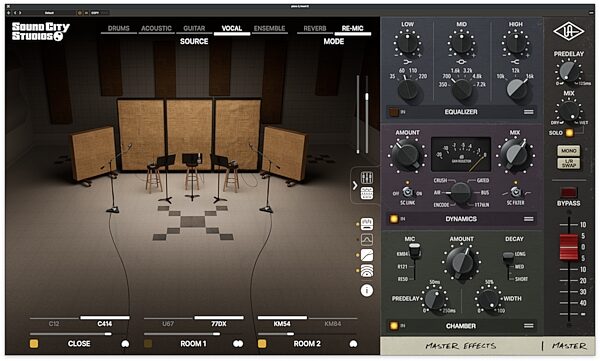This screenshot has height=361, width=600.
Task: Select the C12 close microphone
Action: 54,324
